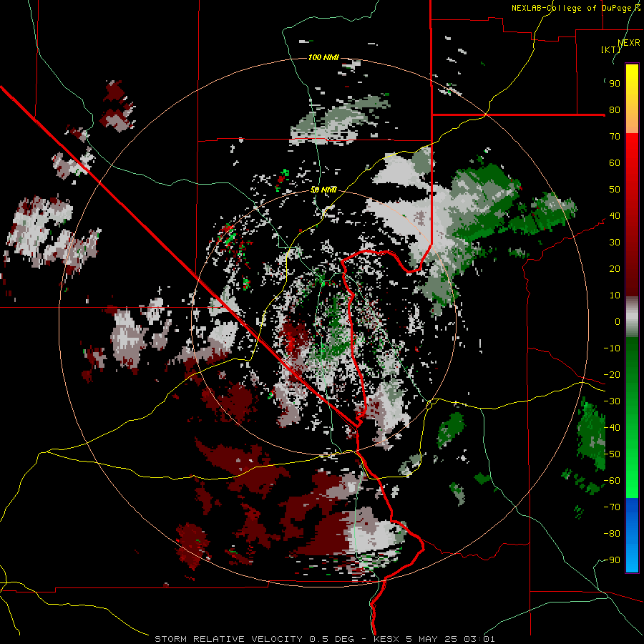The image size is (644, 644).
Task: Click the 60 value on the velocity scale
Action: pyautogui.click(x=615, y=163)
